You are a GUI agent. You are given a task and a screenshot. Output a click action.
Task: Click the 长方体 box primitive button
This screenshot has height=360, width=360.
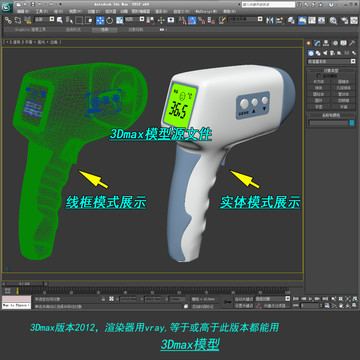click(319, 81)
